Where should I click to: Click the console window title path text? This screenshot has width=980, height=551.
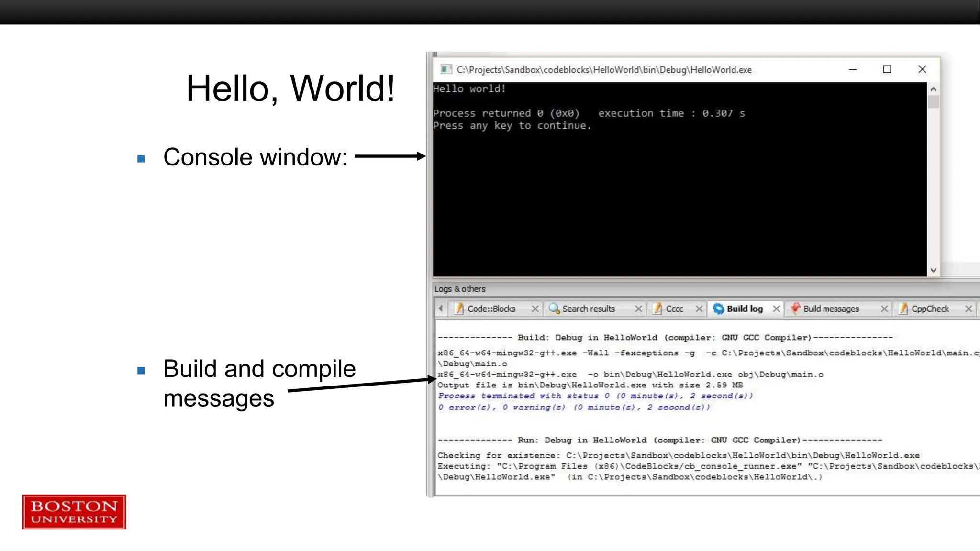point(604,70)
